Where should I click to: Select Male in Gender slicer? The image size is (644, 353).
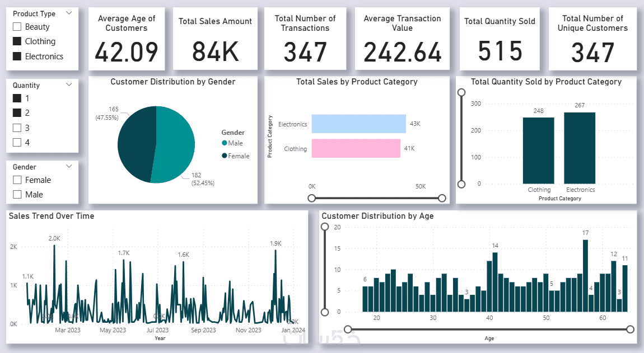tap(17, 195)
